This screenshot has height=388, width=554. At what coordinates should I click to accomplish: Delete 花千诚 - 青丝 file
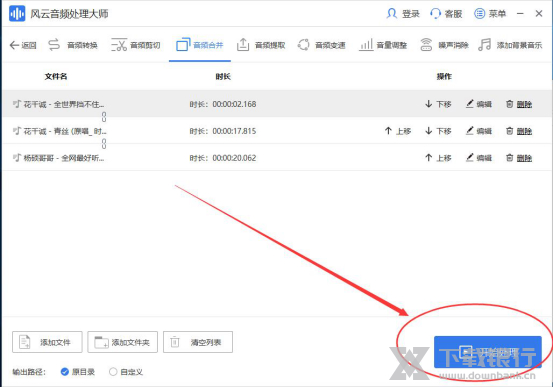519,131
